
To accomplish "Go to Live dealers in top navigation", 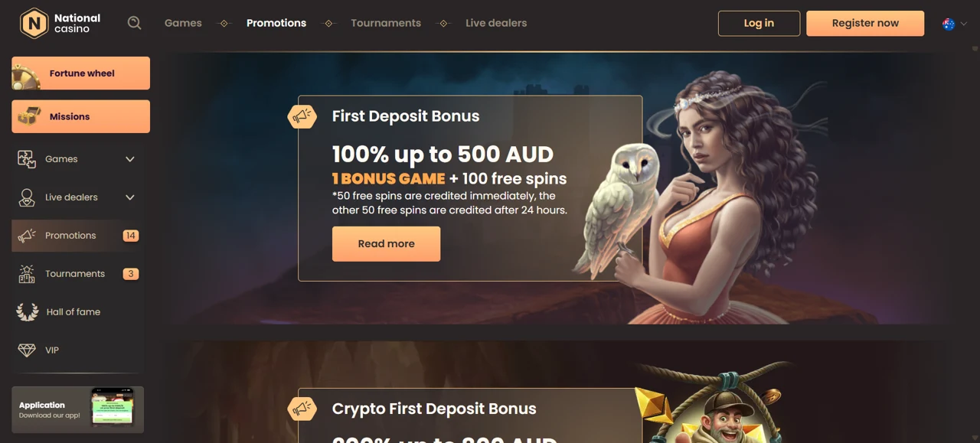I will [x=496, y=23].
